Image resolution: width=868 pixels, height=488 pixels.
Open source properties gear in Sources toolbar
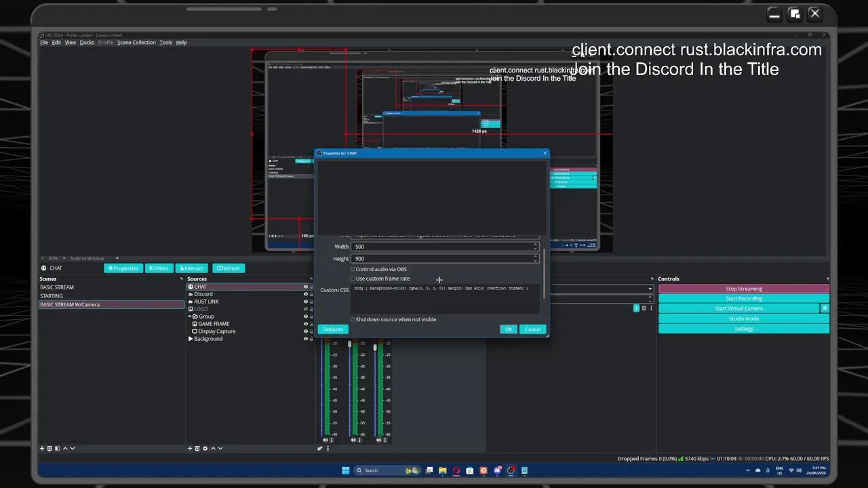click(205, 448)
